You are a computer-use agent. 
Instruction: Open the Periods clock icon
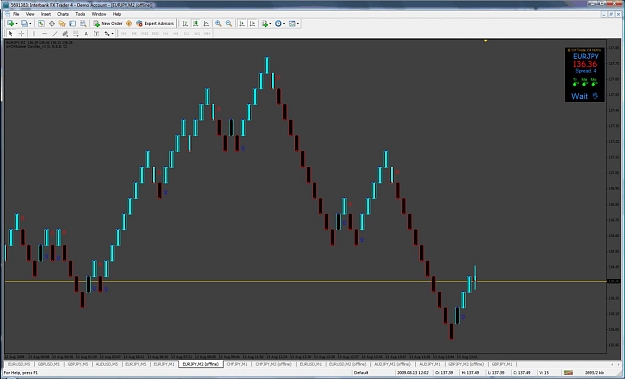pos(278,24)
